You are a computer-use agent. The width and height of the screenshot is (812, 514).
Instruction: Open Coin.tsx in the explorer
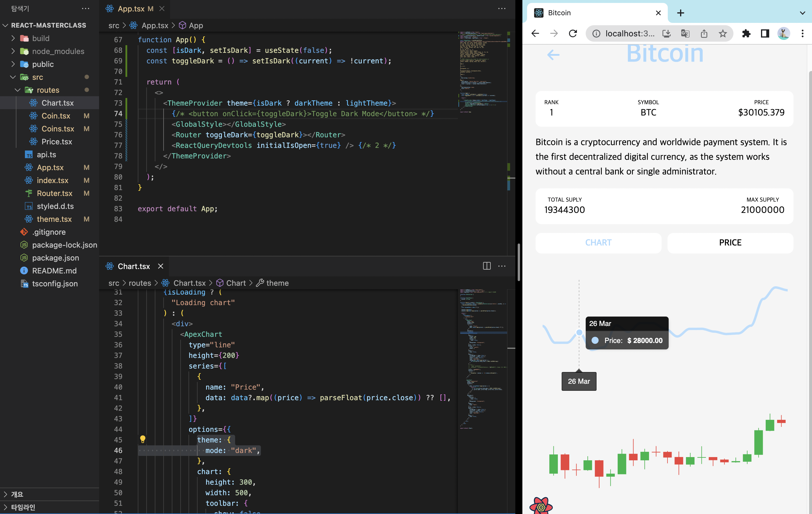[56, 116]
